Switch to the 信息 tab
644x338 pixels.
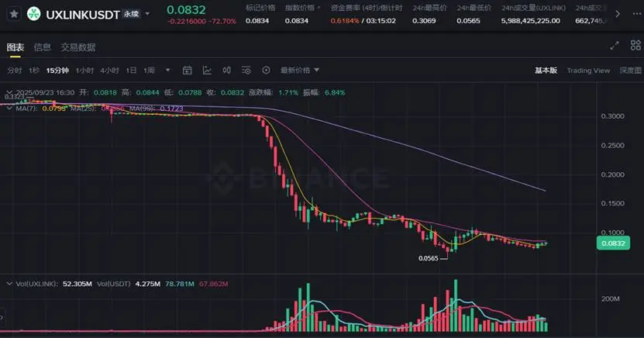[42, 47]
